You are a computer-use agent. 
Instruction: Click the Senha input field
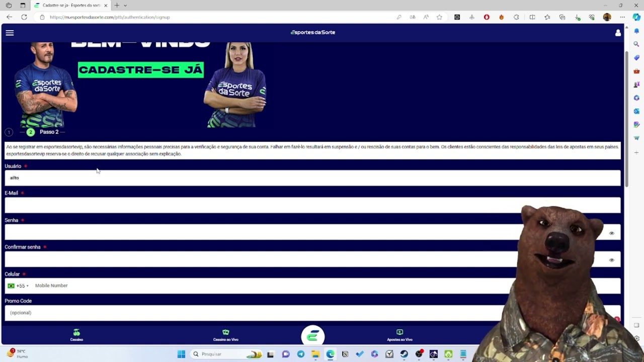(312, 232)
